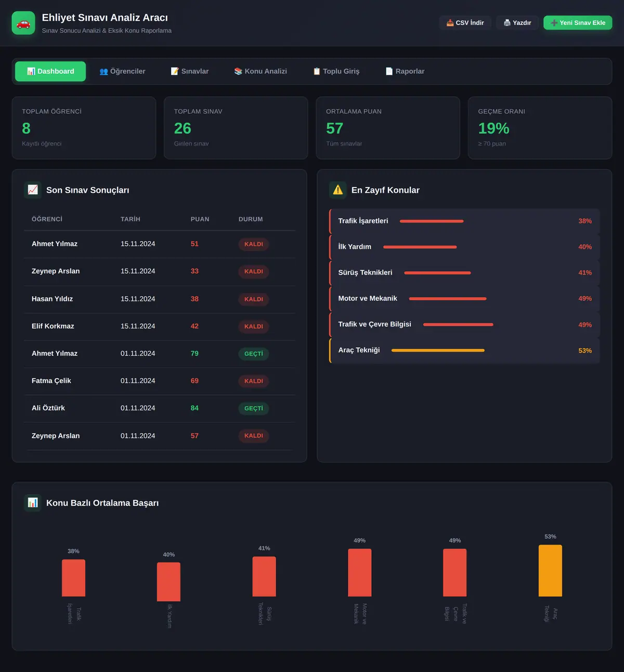
Task: Click the PUAN column header
Action: click(200, 219)
